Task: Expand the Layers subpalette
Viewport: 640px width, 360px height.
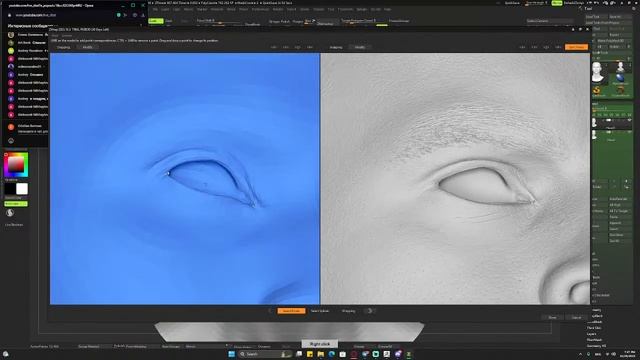Action: coord(592,334)
